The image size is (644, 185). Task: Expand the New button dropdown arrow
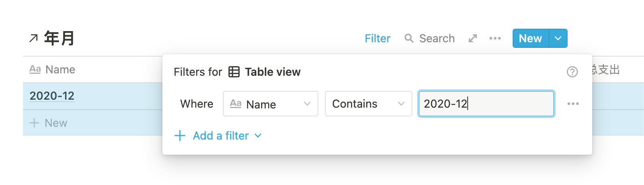[558, 38]
